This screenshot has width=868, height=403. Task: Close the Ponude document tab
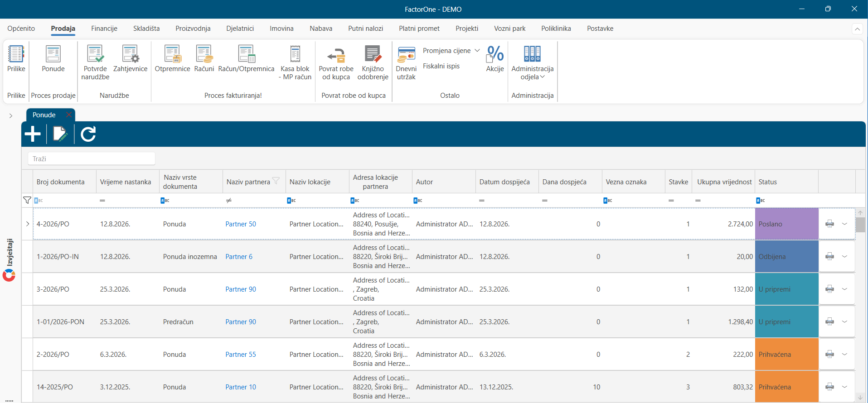(x=68, y=115)
